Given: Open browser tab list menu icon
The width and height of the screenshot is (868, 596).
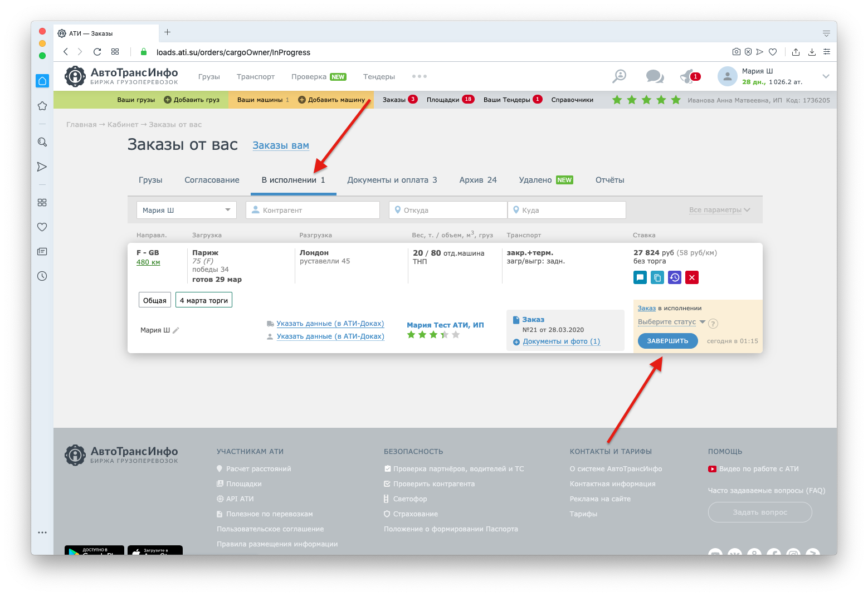Looking at the screenshot, I should tap(826, 33).
